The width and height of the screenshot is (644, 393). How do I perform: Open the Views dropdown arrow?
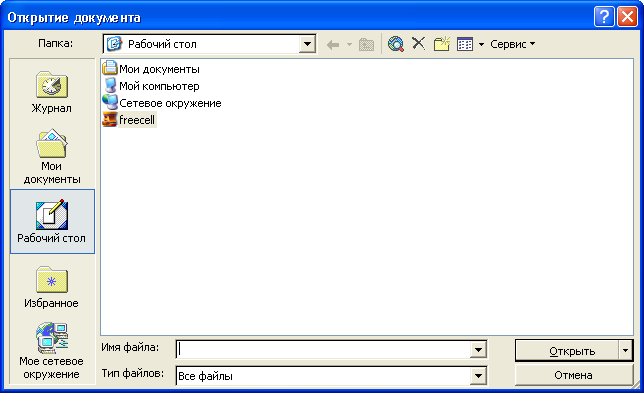[x=481, y=44]
